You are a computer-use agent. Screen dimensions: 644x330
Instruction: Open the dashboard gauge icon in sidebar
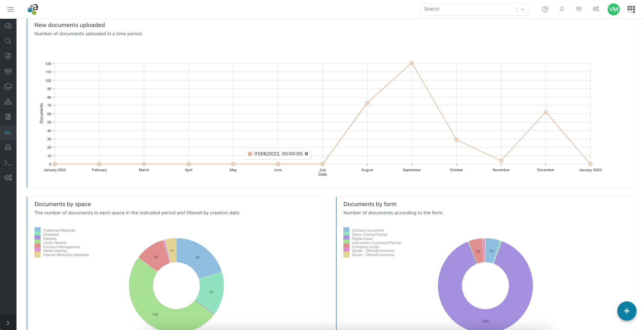(x=8, y=26)
